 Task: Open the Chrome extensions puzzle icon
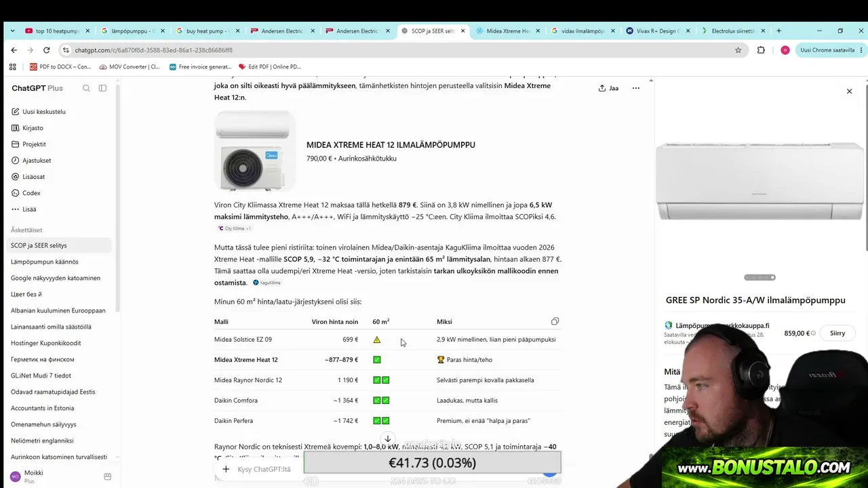[x=761, y=50]
